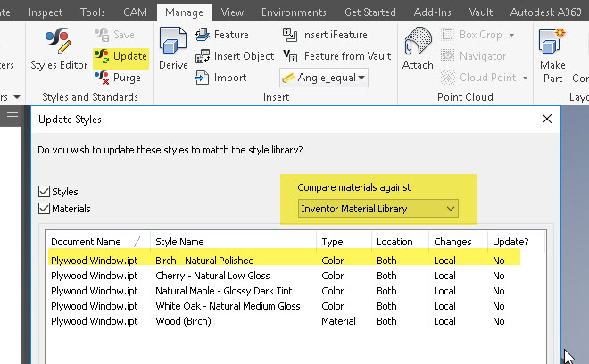Image resolution: width=589 pixels, height=364 pixels.
Task: Open the Autodesk A360 tab
Action: point(545,12)
